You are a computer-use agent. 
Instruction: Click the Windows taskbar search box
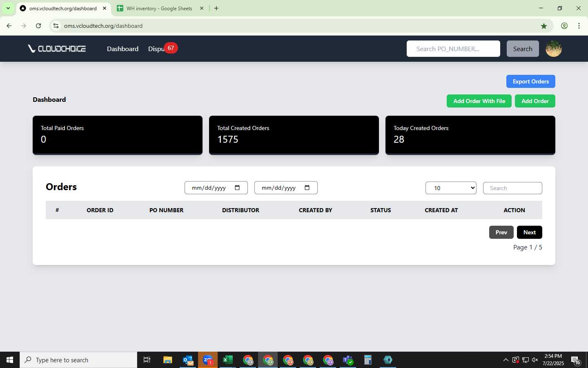click(x=78, y=360)
